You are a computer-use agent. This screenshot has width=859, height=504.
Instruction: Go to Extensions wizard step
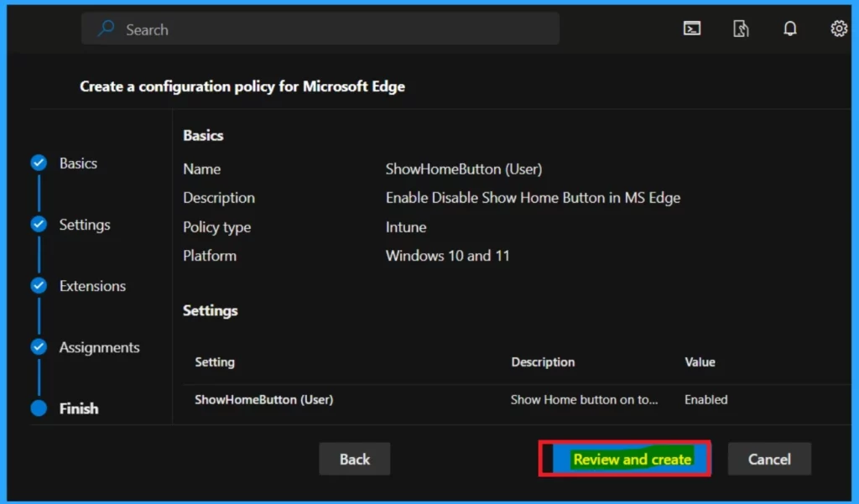point(92,286)
